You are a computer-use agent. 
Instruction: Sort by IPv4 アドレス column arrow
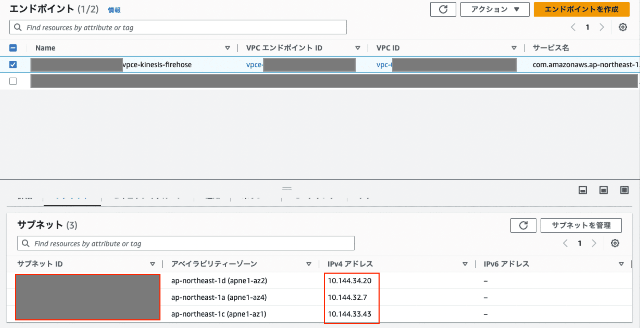(x=465, y=264)
